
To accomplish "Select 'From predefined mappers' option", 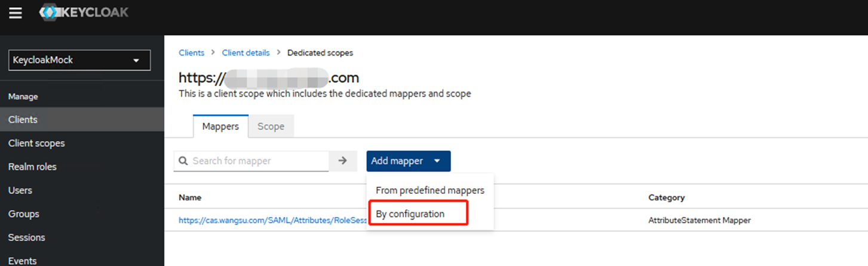I will [430, 190].
